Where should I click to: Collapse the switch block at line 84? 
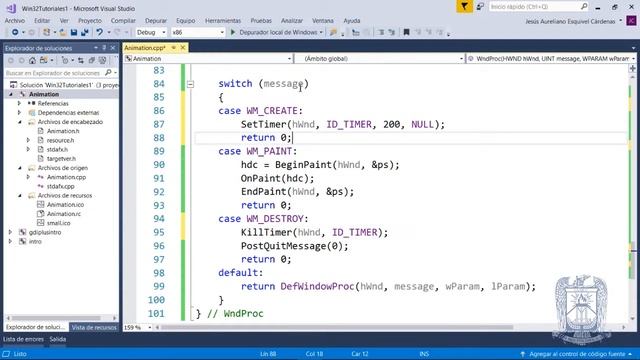190,84
